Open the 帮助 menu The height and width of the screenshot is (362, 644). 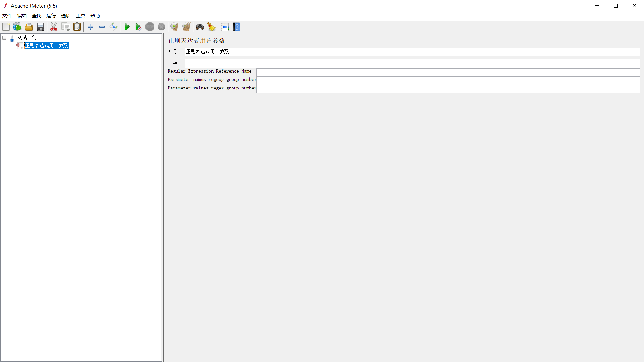click(95, 16)
